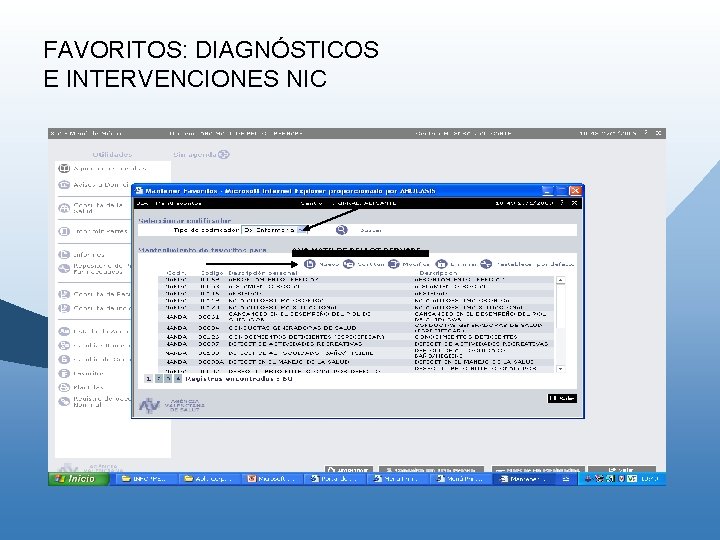The image size is (720, 540).
Task: Click scroll up arrow of favorites table
Action: [560, 280]
